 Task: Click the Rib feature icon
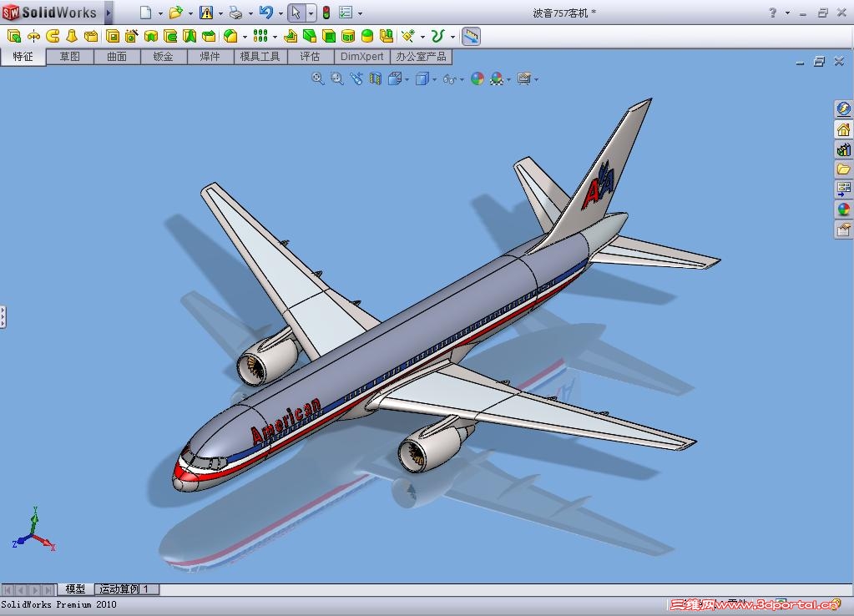coord(291,37)
